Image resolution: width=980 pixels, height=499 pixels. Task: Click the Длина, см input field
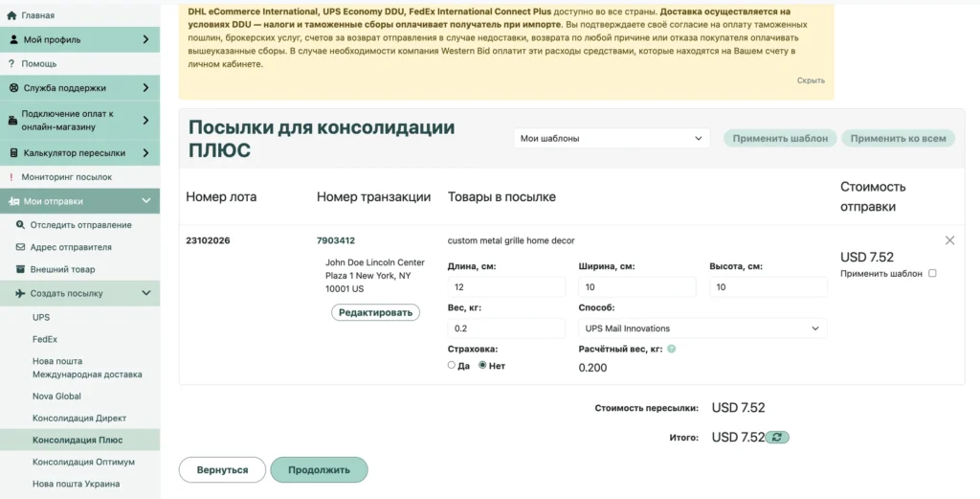click(x=506, y=287)
